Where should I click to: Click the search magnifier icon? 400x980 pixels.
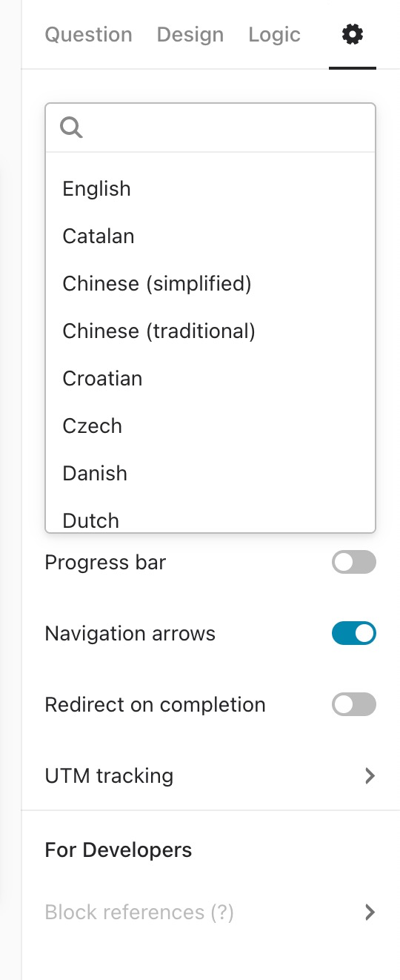click(71, 128)
